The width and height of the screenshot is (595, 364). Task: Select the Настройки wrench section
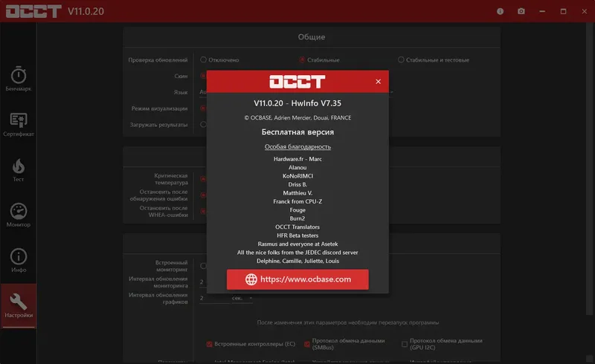point(18,305)
